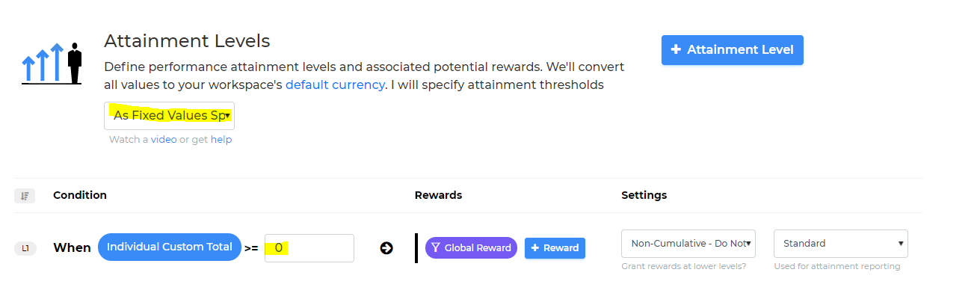
Task: Click the Condition column header
Action: pyautogui.click(x=80, y=195)
